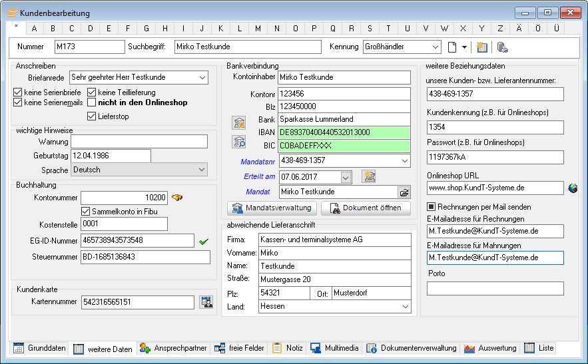Click the green checkmark beside EG-ID-Nummer
Viewport: 588px width, 364px height.
pyautogui.click(x=204, y=242)
